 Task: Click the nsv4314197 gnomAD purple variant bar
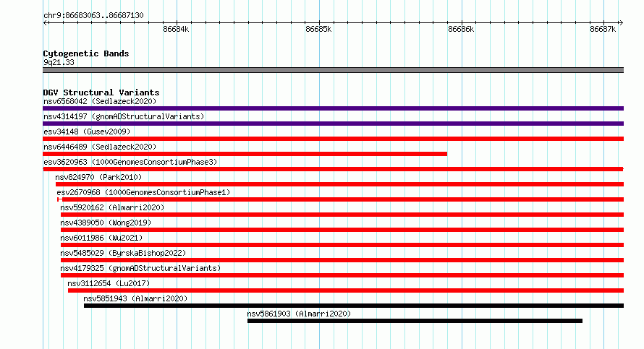coord(333,124)
